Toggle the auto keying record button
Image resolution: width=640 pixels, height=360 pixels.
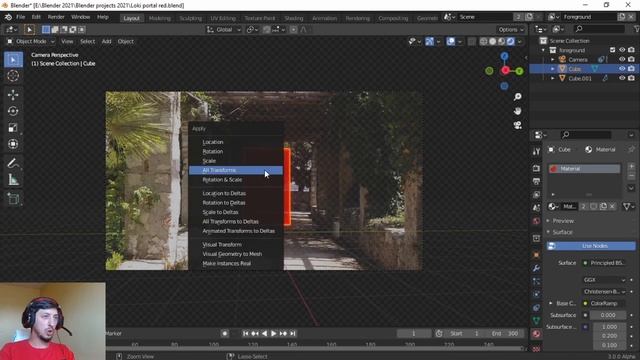(x=224, y=333)
